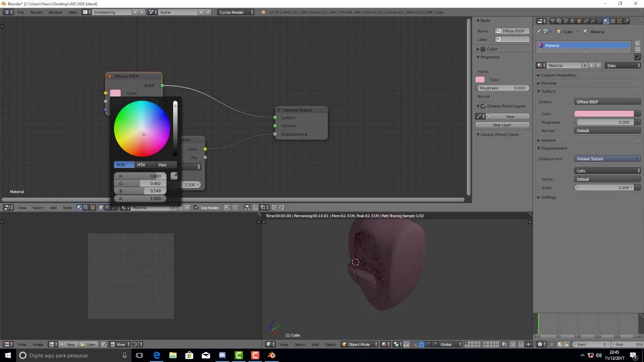Open the Physics properties tab icon

coord(626,21)
